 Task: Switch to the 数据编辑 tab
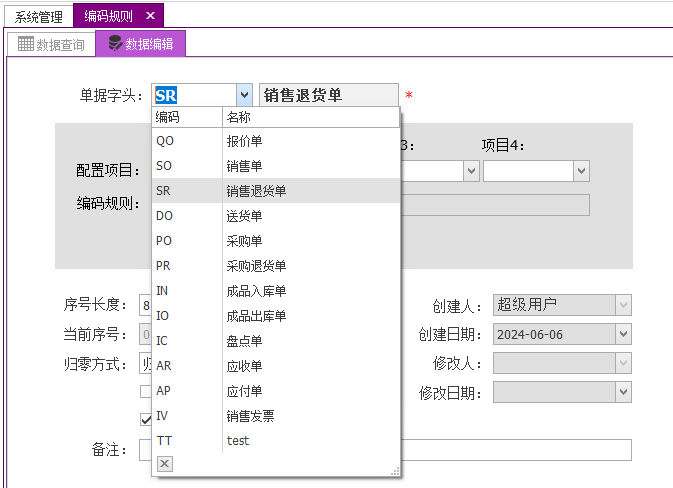(x=141, y=43)
